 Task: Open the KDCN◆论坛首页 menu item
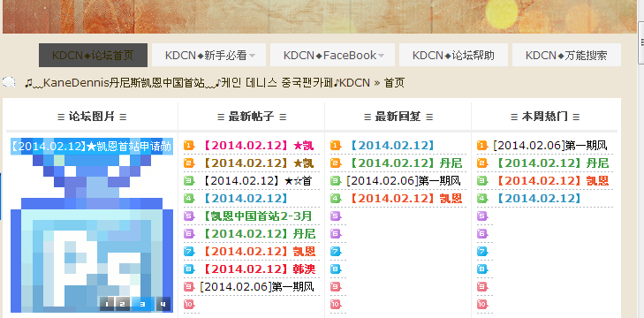tap(94, 55)
